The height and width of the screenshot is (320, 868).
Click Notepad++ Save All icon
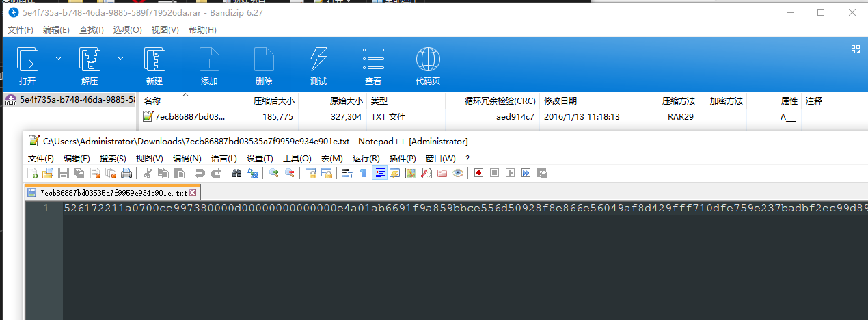[x=79, y=173]
